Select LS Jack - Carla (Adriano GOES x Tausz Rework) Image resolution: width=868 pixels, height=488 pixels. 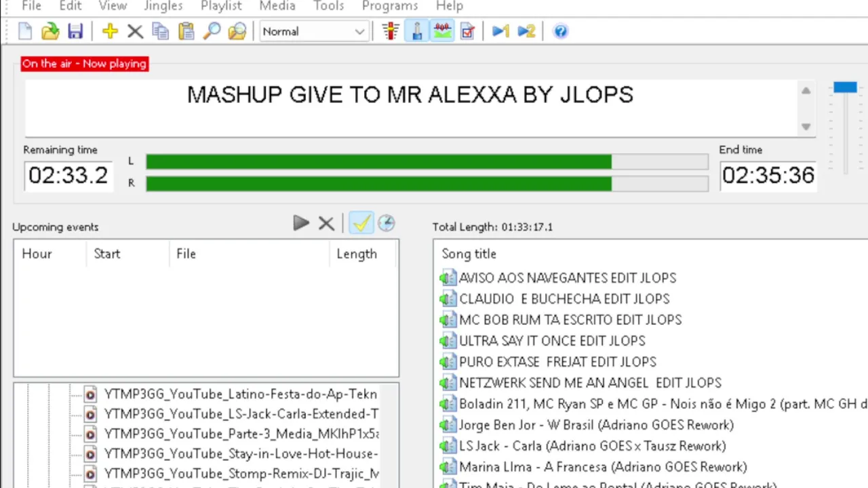tap(593, 446)
